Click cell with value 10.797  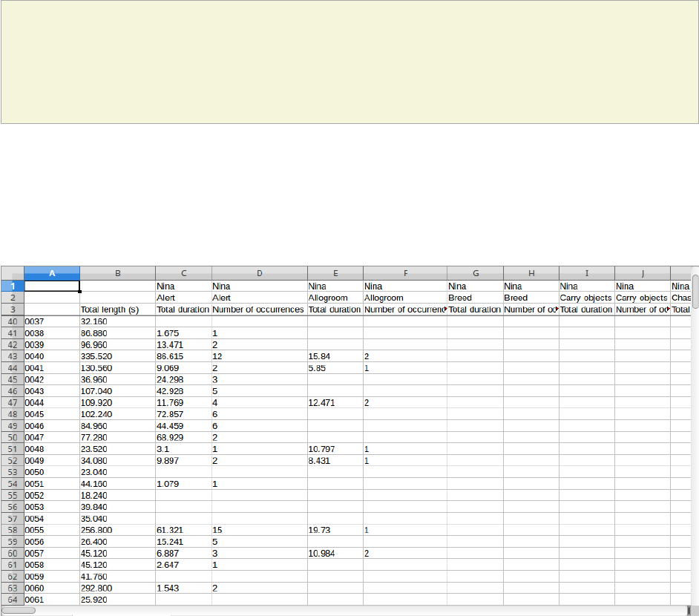tap(335, 449)
